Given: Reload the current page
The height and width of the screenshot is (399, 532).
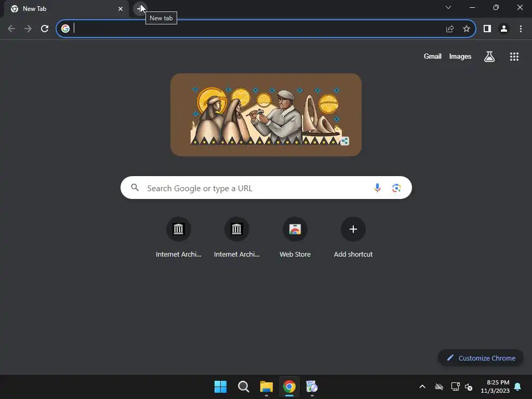Looking at the screenshot, I should (45, 29).
